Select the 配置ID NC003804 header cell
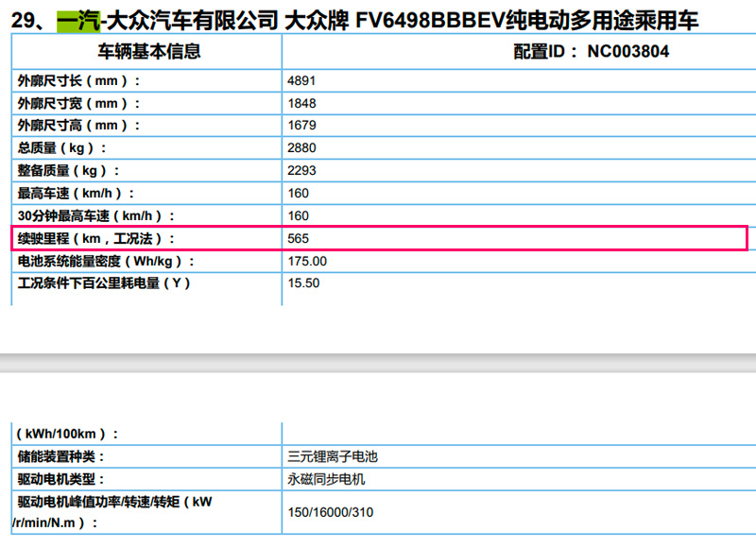 519,52
